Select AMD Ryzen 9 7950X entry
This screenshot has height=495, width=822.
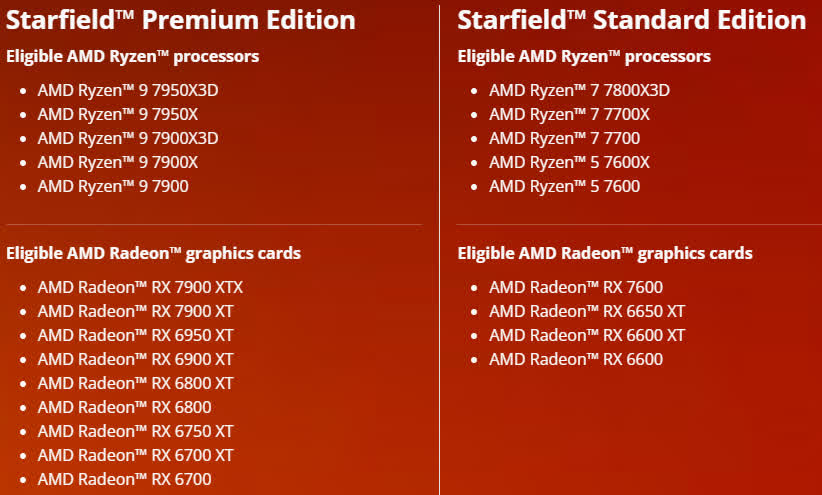coord(118,114)
